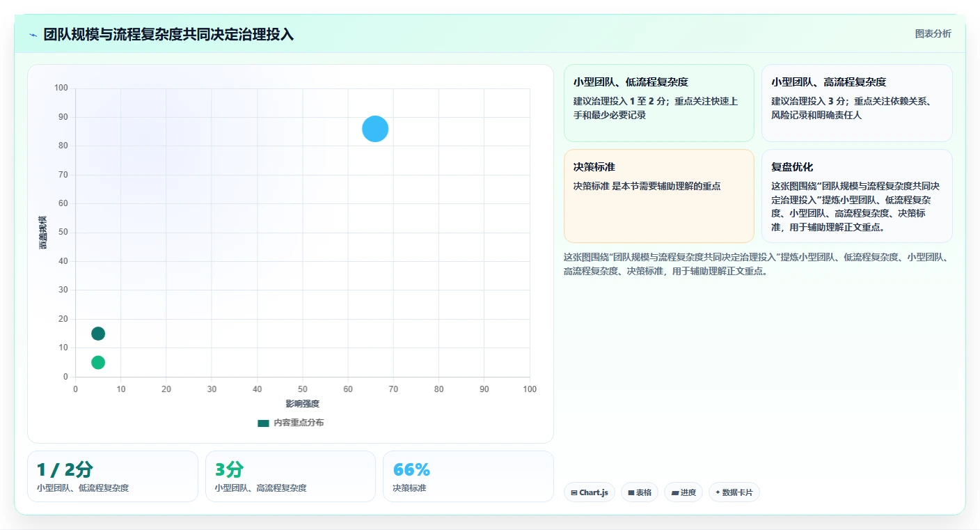Click the Chart.js tag chip
Screen dimensions: 980x530
[x=590, y=492]
